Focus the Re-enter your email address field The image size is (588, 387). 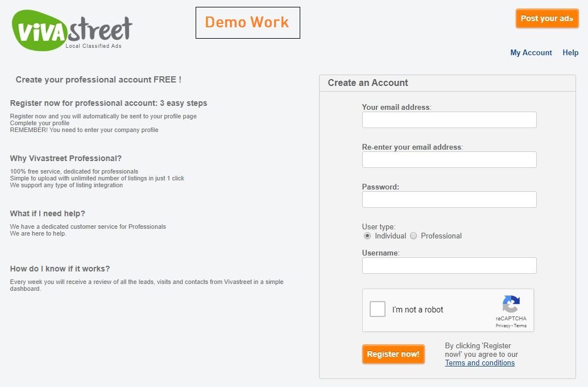tap(449, 159)
